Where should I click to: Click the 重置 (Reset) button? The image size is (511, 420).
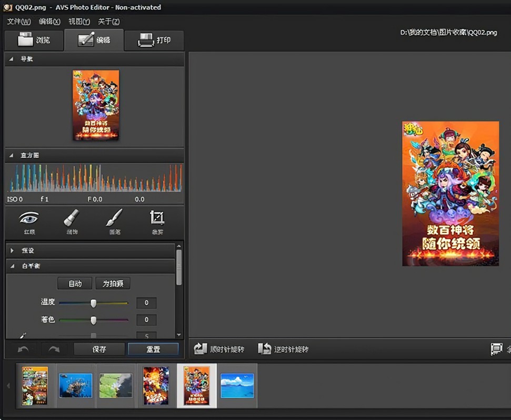pos(153,349)
